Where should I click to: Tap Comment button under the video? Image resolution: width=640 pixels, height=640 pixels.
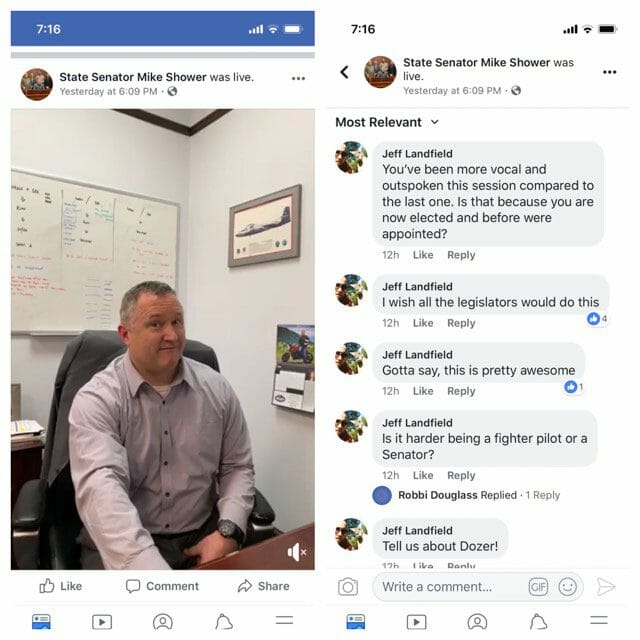tap(162, 586)
